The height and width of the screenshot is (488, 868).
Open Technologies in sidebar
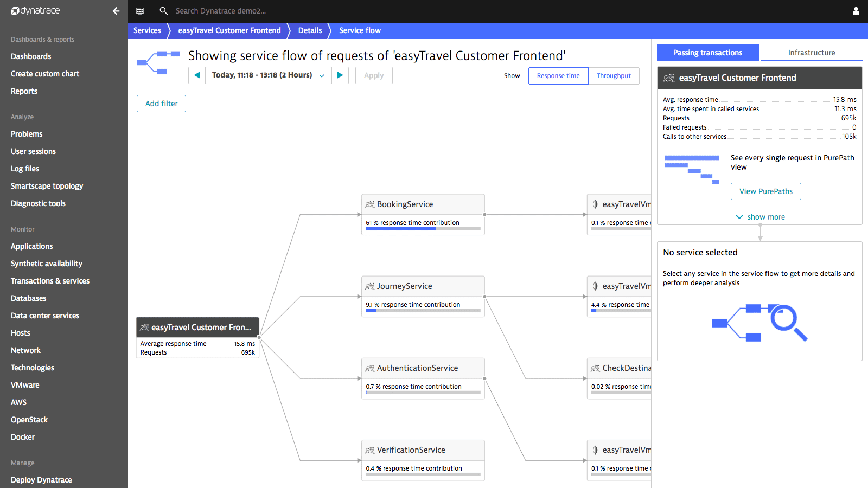pos(33,368)
